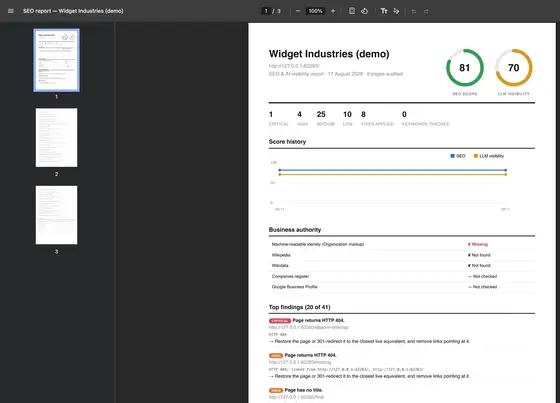Click the Companies register row

pyautogui.click(x=402, y=276)
